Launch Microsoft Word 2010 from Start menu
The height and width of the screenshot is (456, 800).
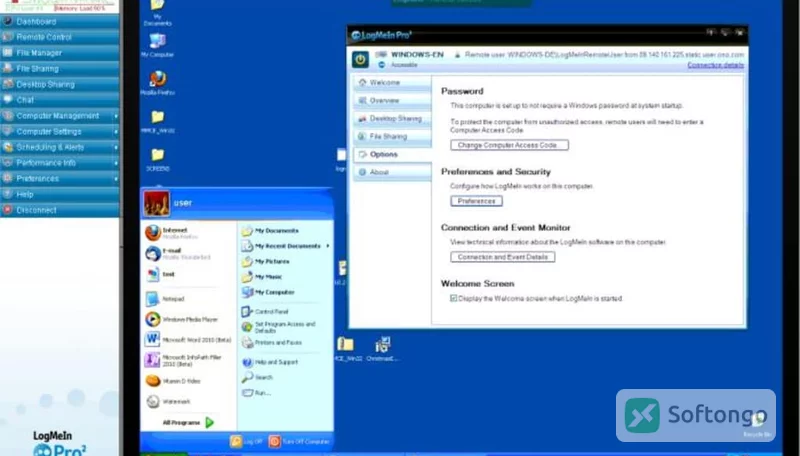188,340
